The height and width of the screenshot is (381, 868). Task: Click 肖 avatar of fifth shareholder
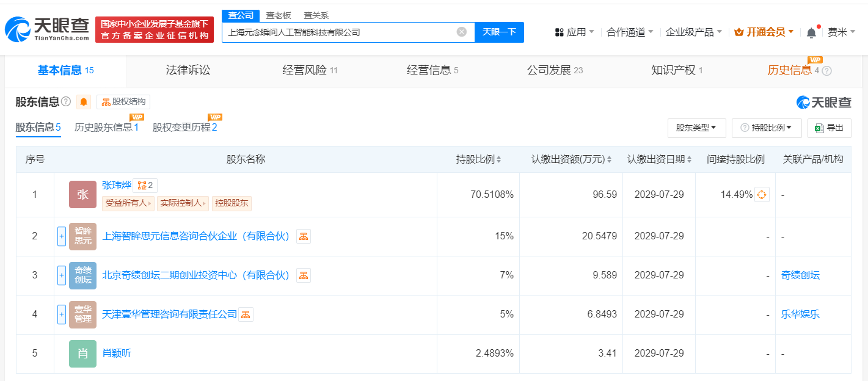point(82,354)
